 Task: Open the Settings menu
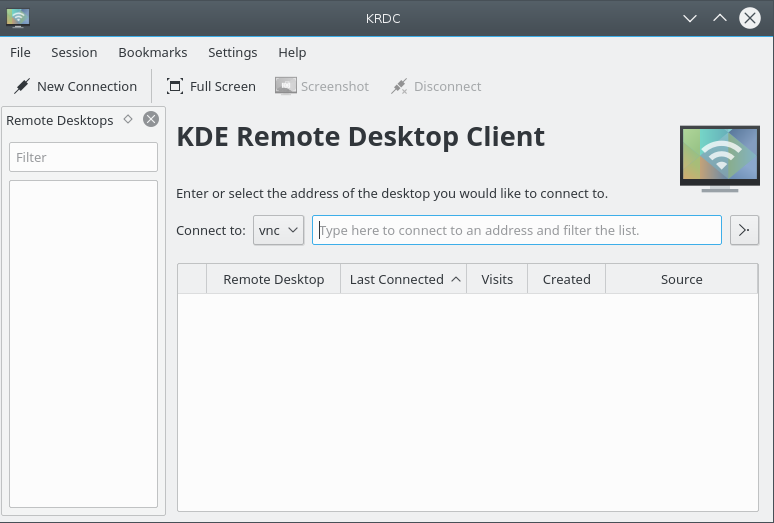point(232,52)
